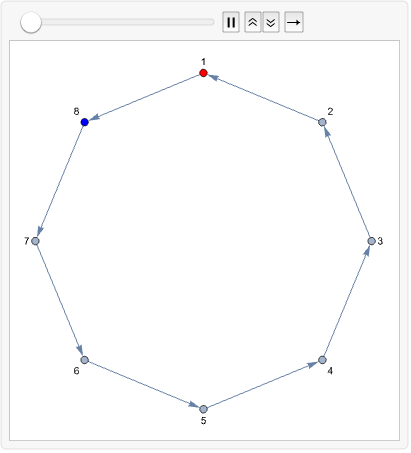
Task: Click the bottom vertex 5
Action: pos(203,409)
